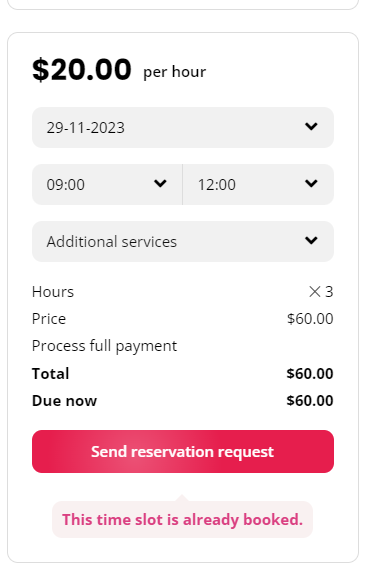The height and width of the screenshot is (571, 372).
Task: Click the chevron arrow in the date field
Action: coord(311,127)
